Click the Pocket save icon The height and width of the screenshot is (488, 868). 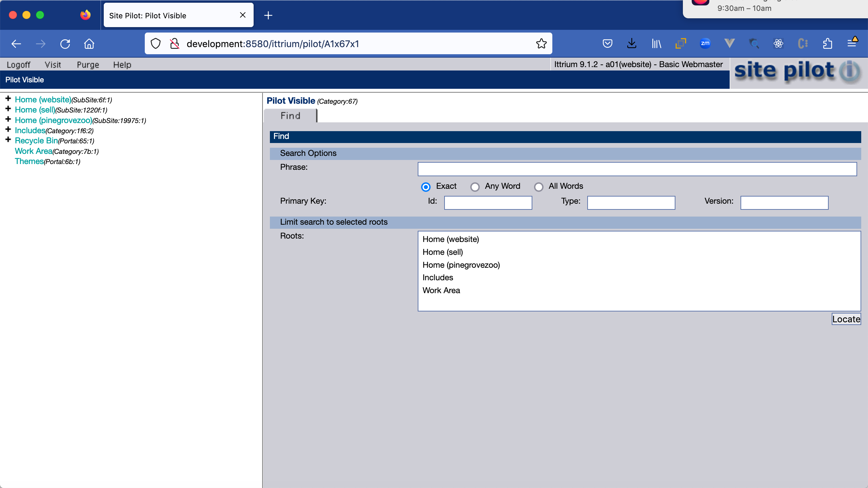coord(607,44)
